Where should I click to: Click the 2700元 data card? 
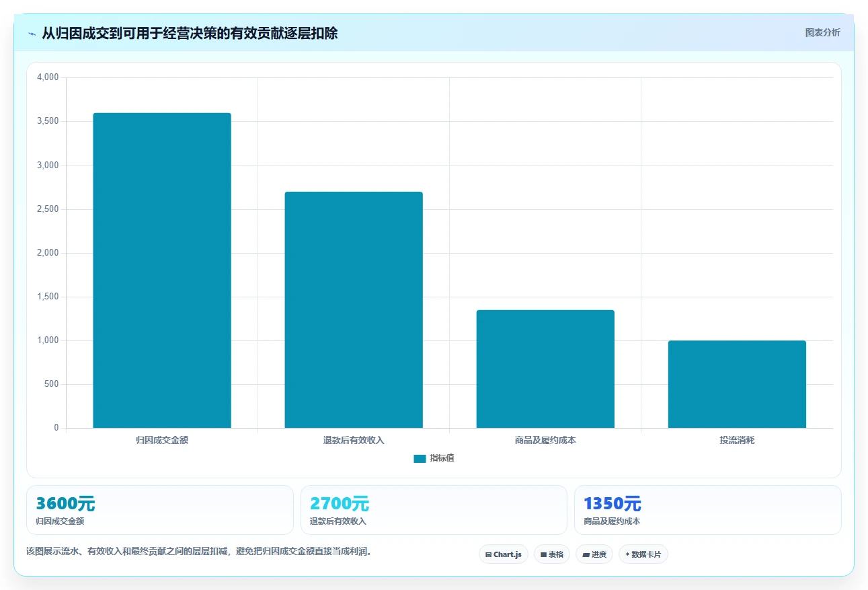(x=434, y=510)
